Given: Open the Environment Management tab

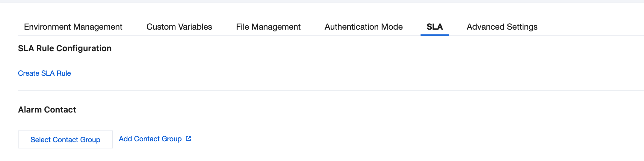Looking at the screenshot, I should (x=73, y=27).
